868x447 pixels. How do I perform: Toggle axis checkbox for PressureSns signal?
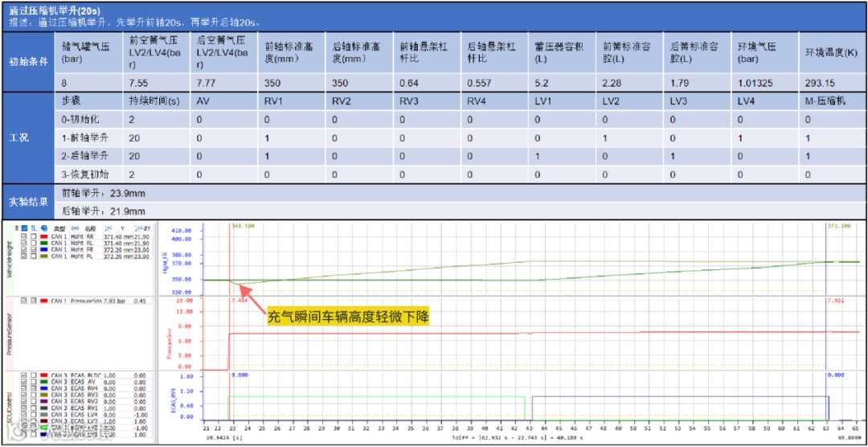click(34, 300)
